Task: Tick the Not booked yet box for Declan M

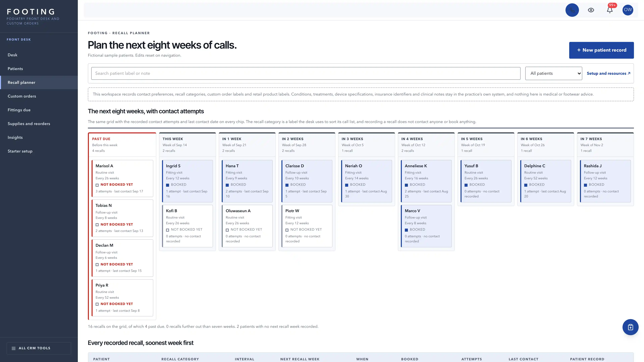Action: pos(97,265)
